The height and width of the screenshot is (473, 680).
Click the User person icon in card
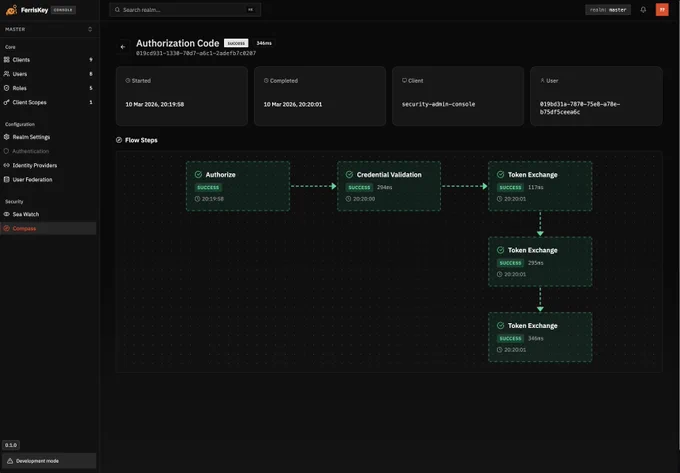[x=542, y=81]
